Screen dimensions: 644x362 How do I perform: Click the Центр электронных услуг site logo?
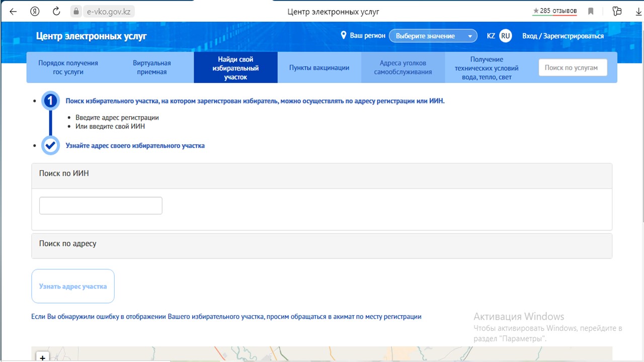(92, 36)
